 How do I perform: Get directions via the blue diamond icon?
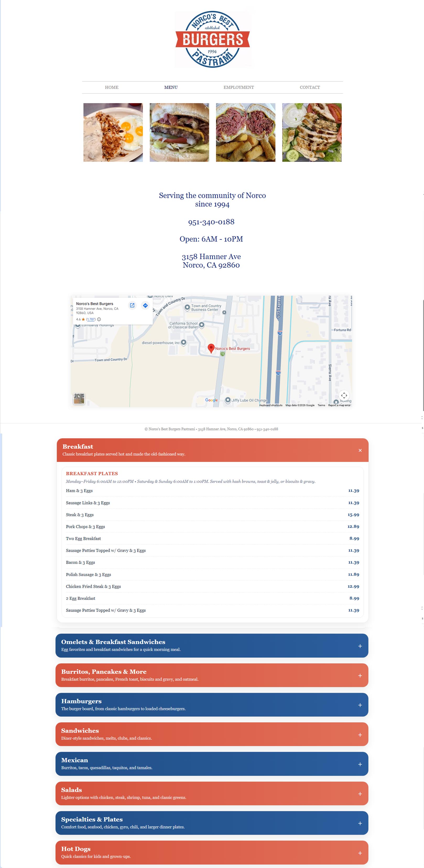tap(145, 305)
